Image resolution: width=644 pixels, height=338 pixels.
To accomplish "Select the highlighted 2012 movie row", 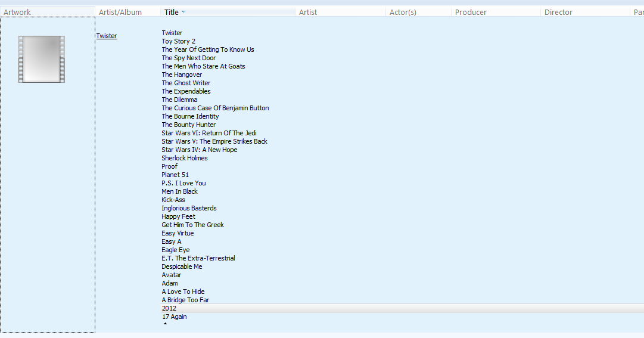I will pos(169,309).
